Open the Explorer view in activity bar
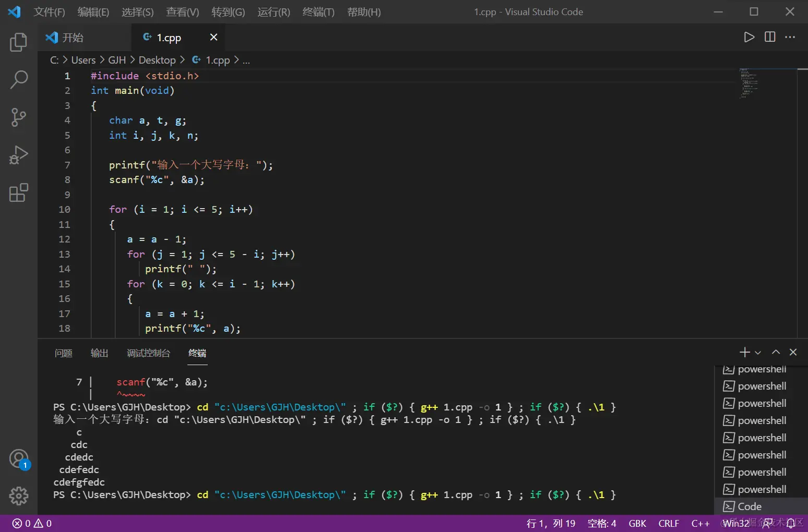Viewport: 808px width, 532px height. point(19,42)
